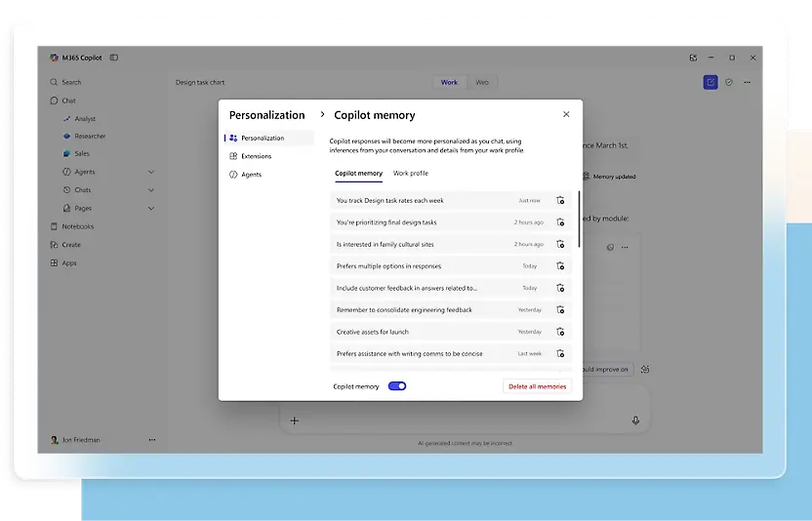Viewport: 812px width, 521px height.
Task: Click the microphone icon in message box
Action: 635,421
